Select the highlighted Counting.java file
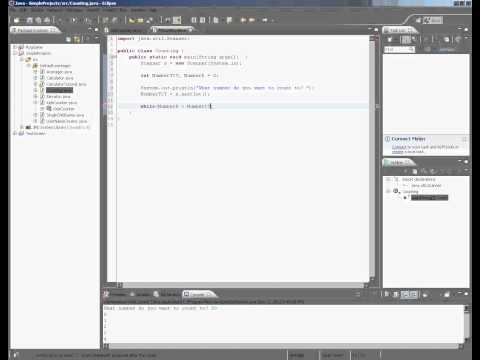Screen dimensions: 480x360 tap(59, 90)
